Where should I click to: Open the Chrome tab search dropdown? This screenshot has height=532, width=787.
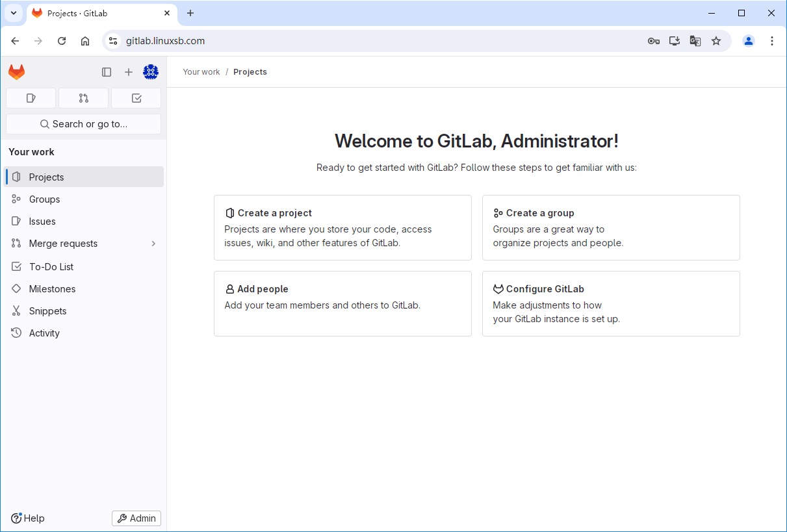tap(14, 13)
